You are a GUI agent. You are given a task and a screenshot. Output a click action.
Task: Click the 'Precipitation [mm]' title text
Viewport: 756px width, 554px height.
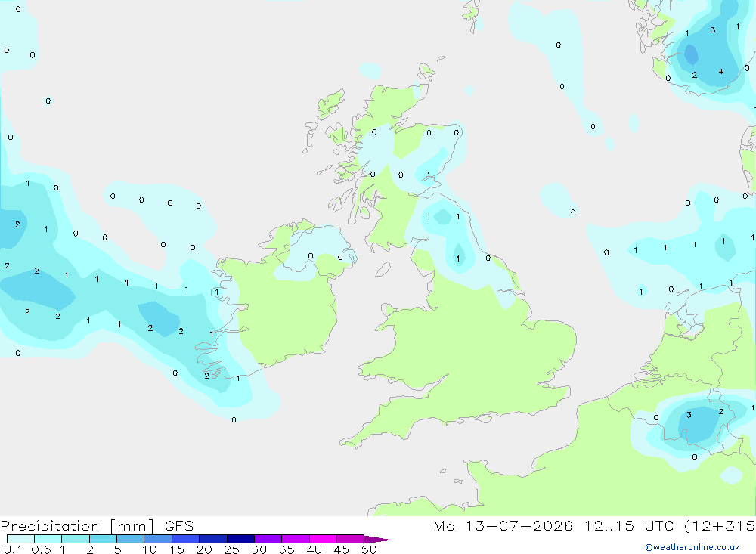pos(78,526)
